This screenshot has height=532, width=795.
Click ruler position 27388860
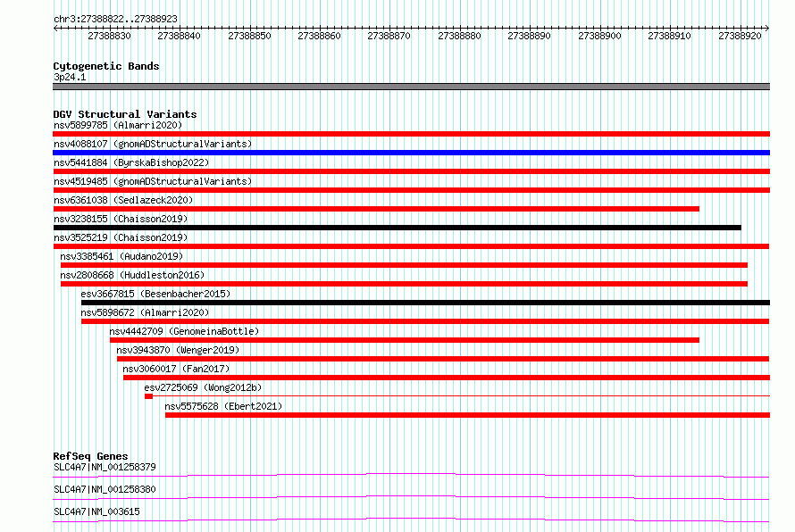point(320,36)
